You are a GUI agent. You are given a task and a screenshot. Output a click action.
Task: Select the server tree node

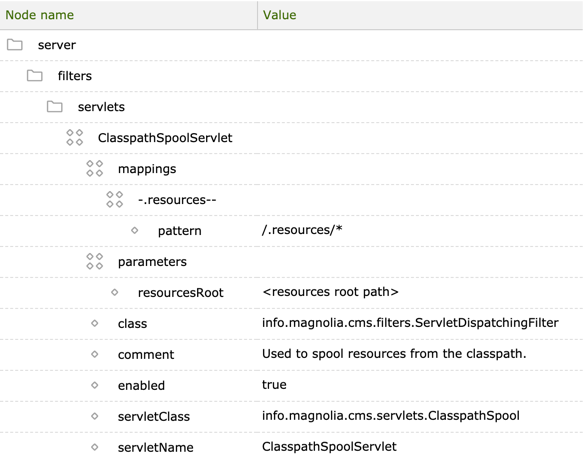[57, 45]
